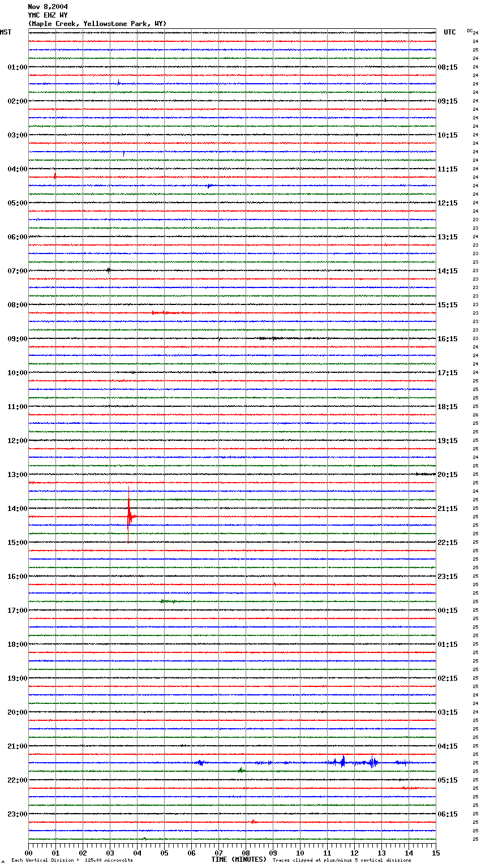Click "(Maple Creek, Yellowstone Park, WY)" location text
Image resolution: width=481 pixels, height=868 pixels.
97,24
